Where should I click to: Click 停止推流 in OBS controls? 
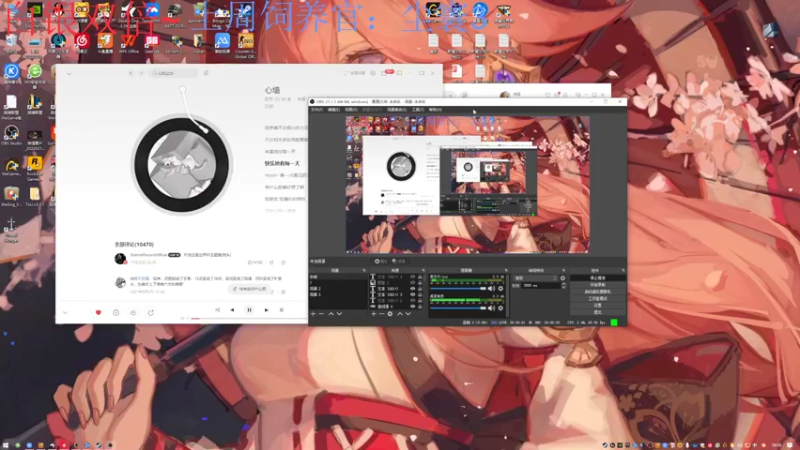[x=597, y=278]
